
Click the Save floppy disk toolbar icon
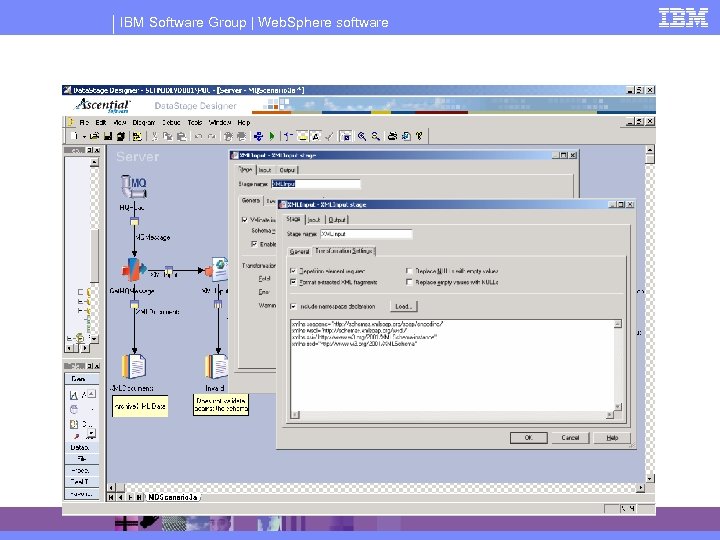click(x=108, y=136)
